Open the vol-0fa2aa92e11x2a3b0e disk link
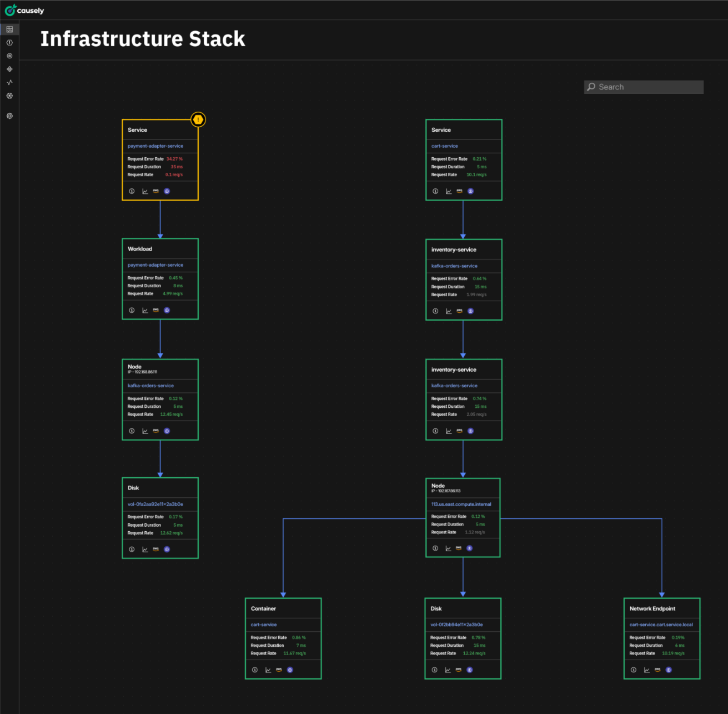This screenshot has width=728, height=714. tap(155, 505)
